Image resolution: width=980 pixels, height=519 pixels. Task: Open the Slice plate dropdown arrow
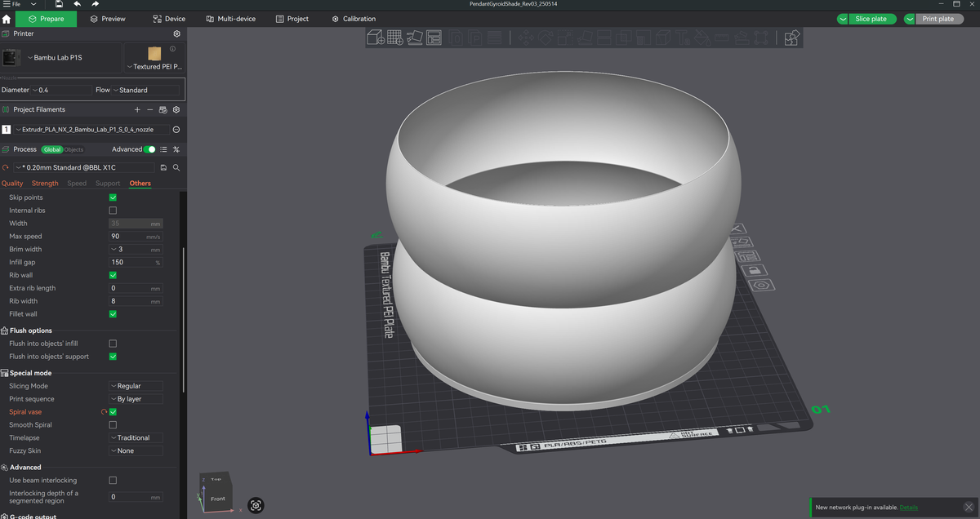pos(843,19)
